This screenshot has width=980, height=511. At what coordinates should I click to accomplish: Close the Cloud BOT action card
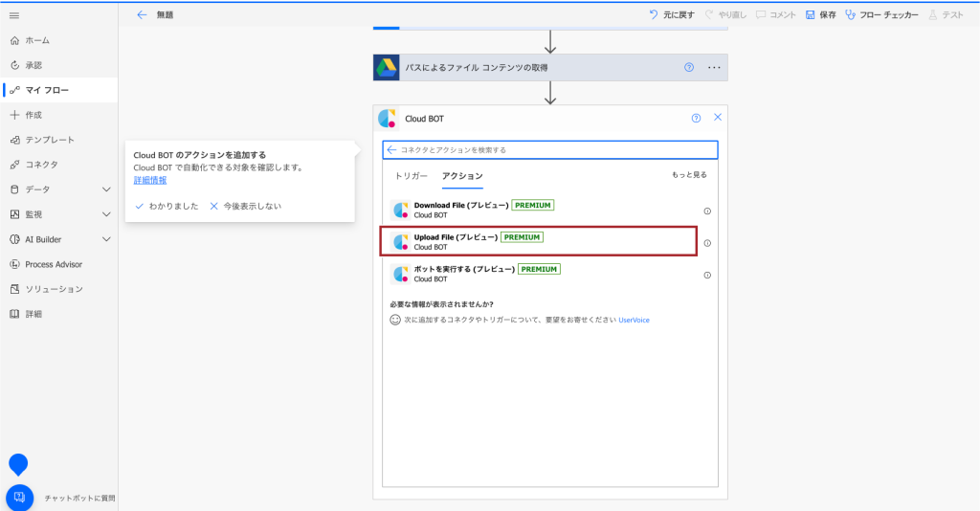tap(718, 118)
